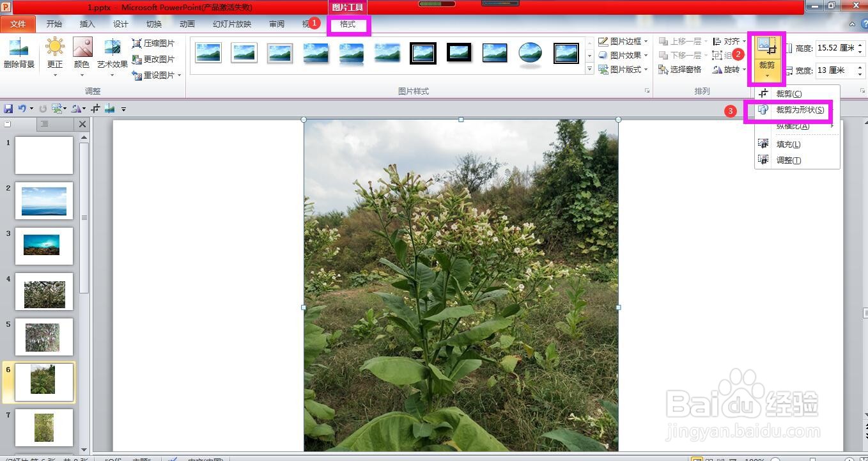Open the 艺术效果 artistic effects tool

[x=112, y=56]
